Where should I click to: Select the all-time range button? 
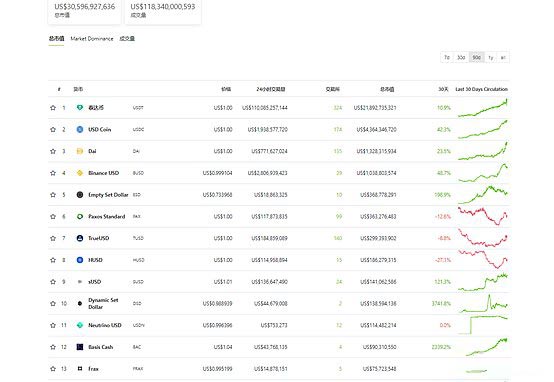(503, 57)
